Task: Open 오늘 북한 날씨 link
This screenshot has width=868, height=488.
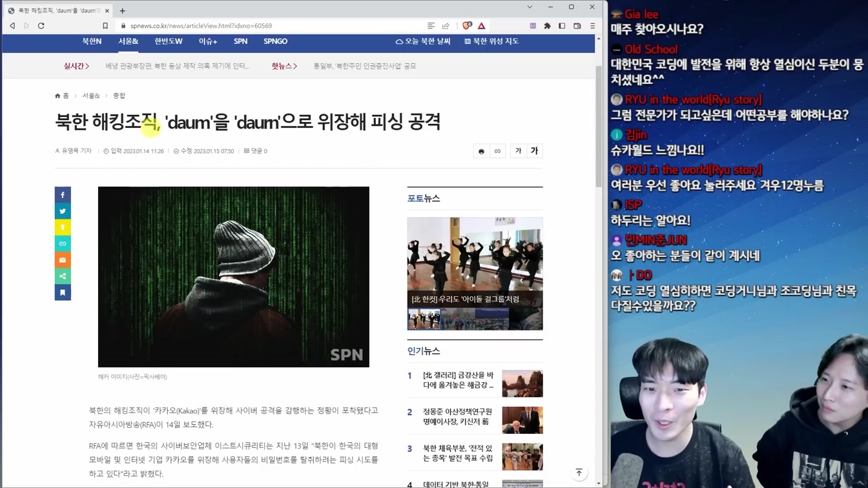Action: (x=423, y=41)
